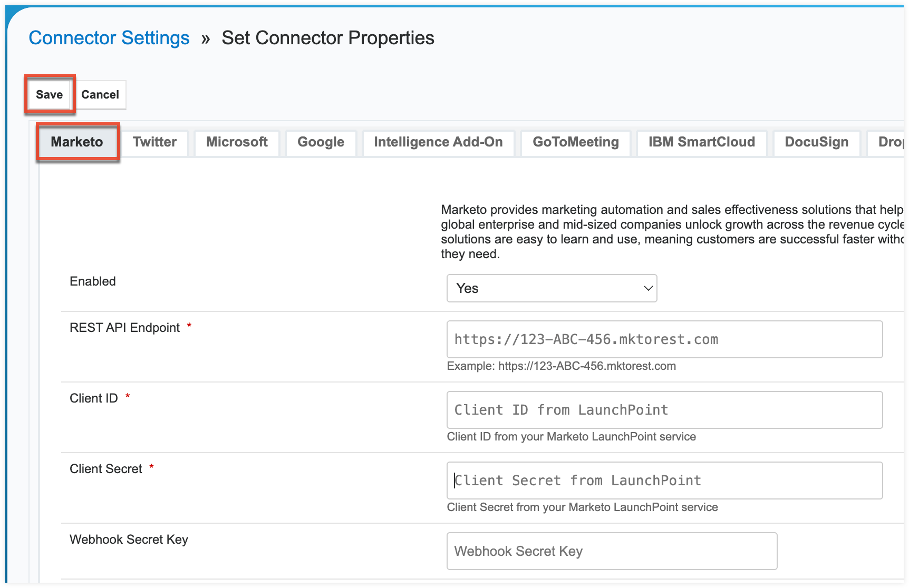Focus the Client Secret input field
909x588 pixels.
(664, 481)
